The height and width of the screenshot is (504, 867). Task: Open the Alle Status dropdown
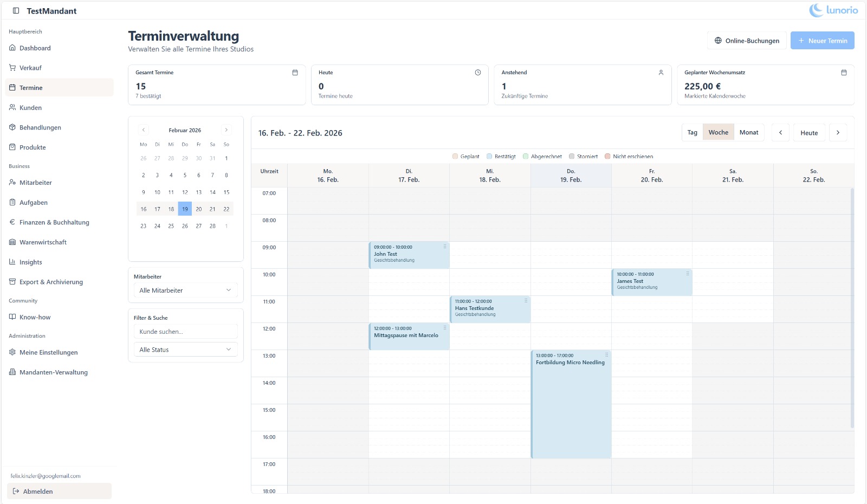point(185,349)
